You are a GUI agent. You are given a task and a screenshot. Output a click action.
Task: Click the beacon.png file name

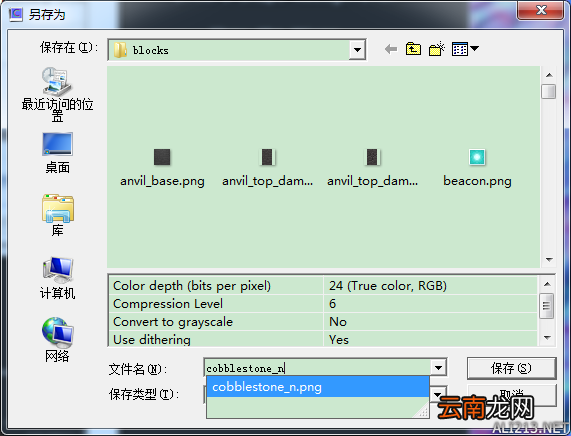pyautogui.click(x=477, y=181)
